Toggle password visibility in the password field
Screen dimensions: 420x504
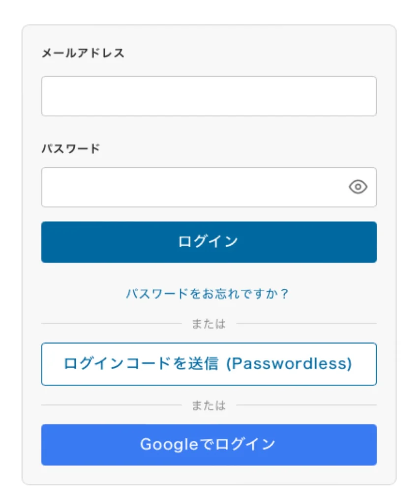(x=358, y=187)
